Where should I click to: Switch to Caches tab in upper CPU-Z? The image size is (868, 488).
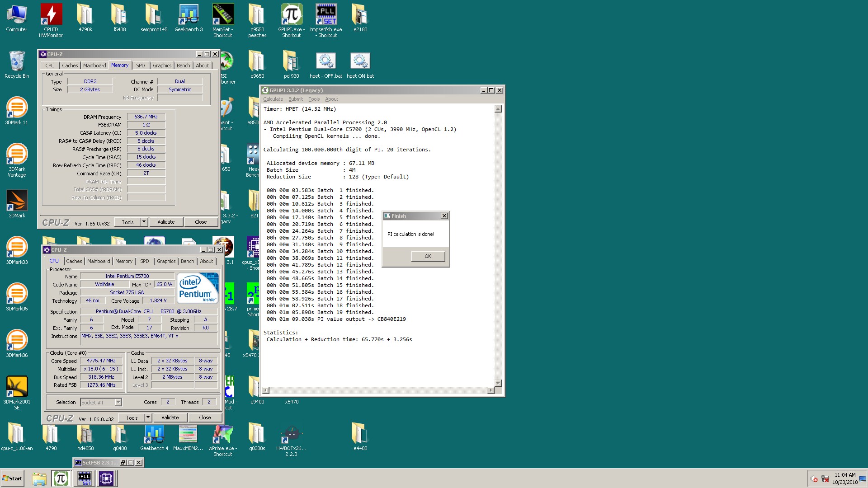(x=70, y=66)
